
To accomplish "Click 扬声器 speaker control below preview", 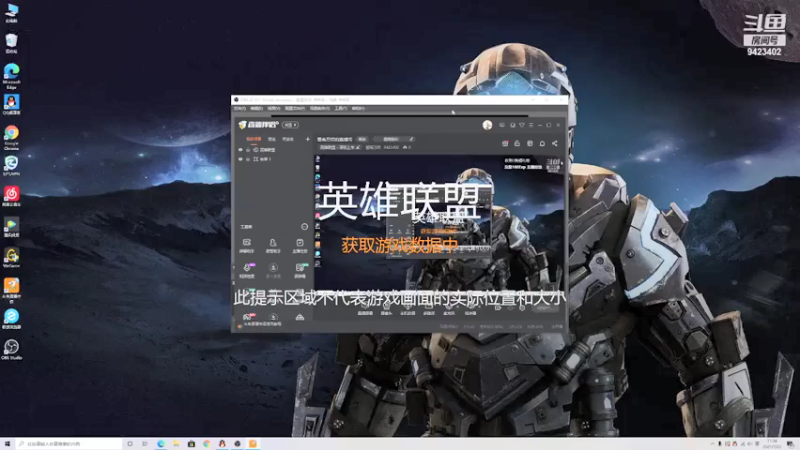I will pos(470,310).
